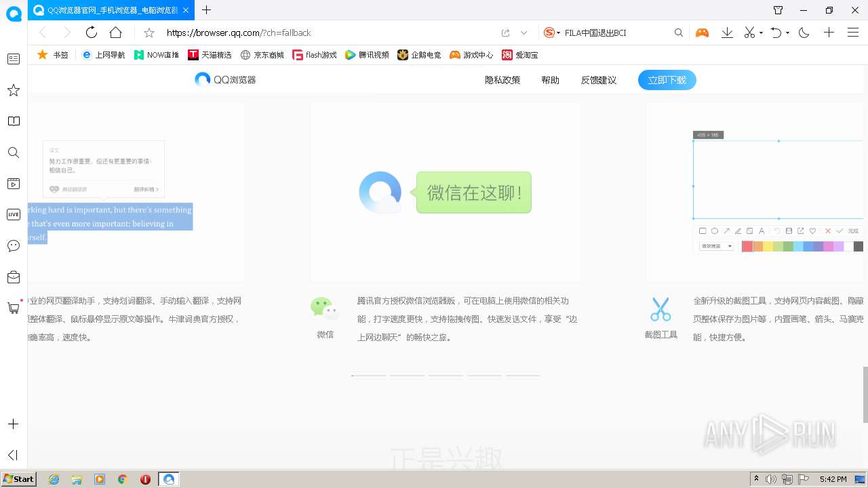The width and height of the screenshot is (868, 488).
Task: Open the game controller icon in toolbar
Action: point(702,33)
